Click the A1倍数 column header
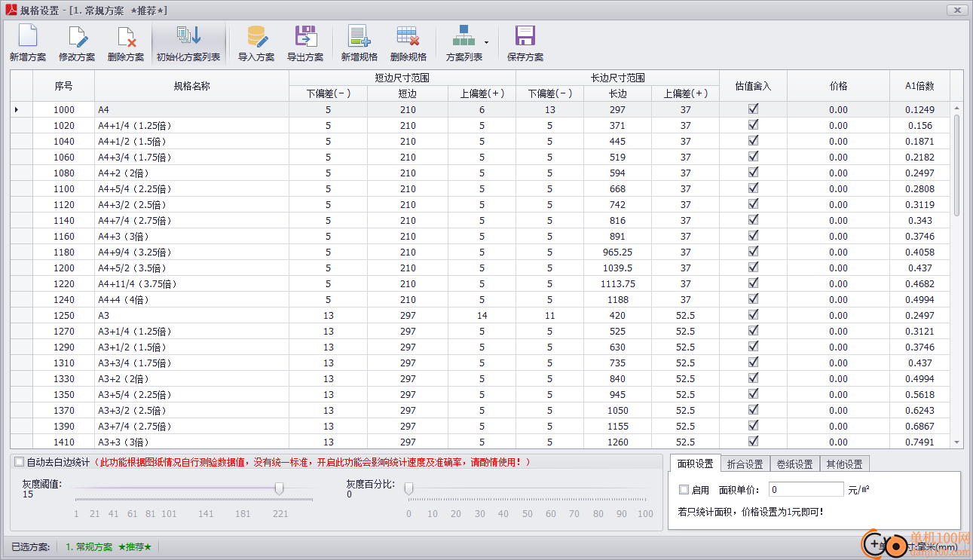This screenshot has width=973, height=560. coord(919,86)
